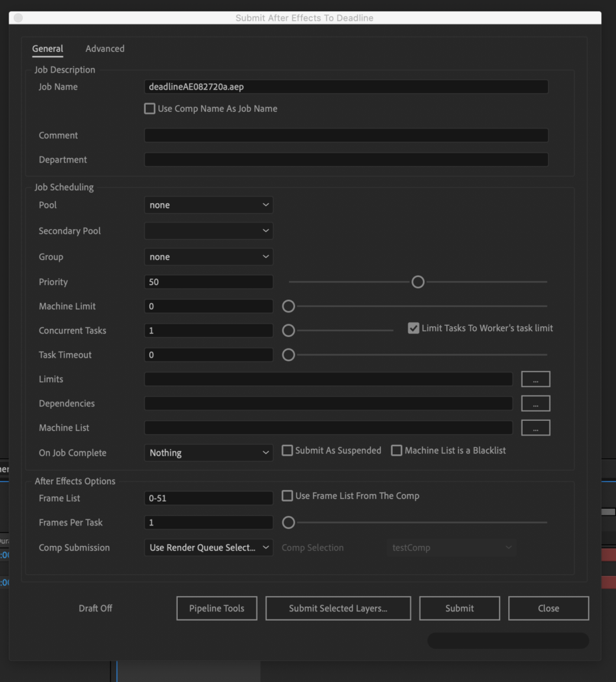This screenshot has width=616, height=682.
Task: Click Submit Selected Layers button
Action: tap(338, 608)
